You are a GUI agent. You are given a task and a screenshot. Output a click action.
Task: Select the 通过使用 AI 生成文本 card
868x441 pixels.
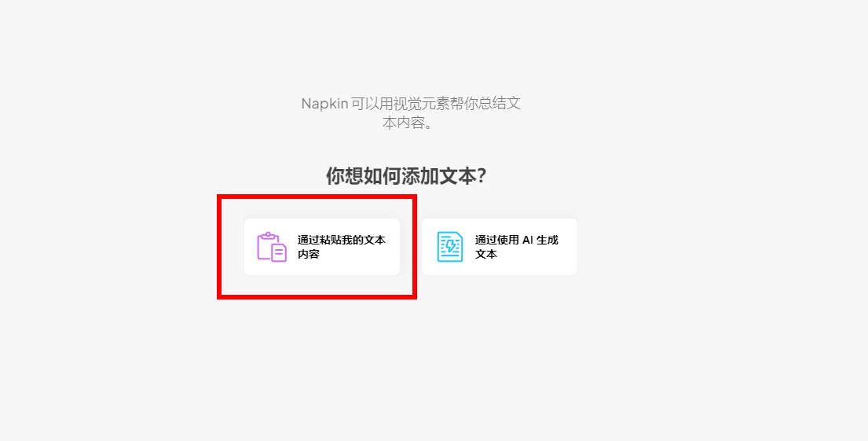pos(500,247)
